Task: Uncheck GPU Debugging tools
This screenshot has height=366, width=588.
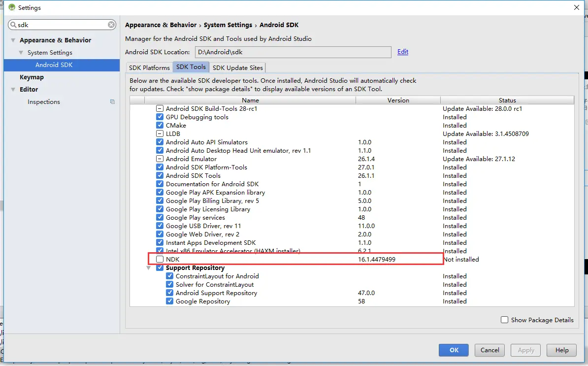Action: coord(160,117)
